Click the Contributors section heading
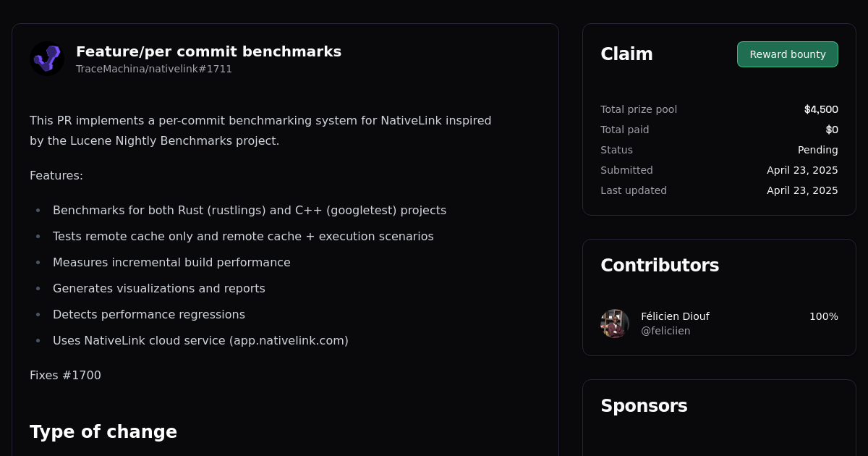This screenshot has width=868, height=456. 660,265
